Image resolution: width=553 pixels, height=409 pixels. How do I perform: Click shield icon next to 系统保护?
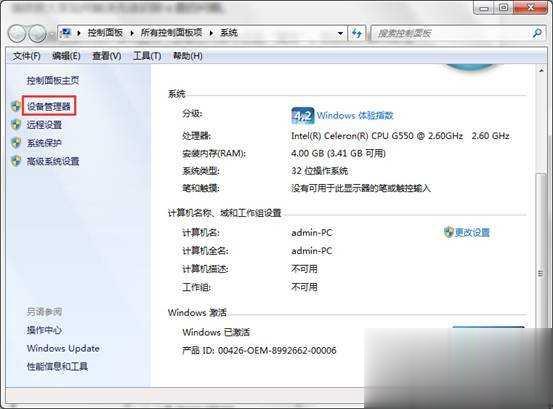click(x=16, y=143)
